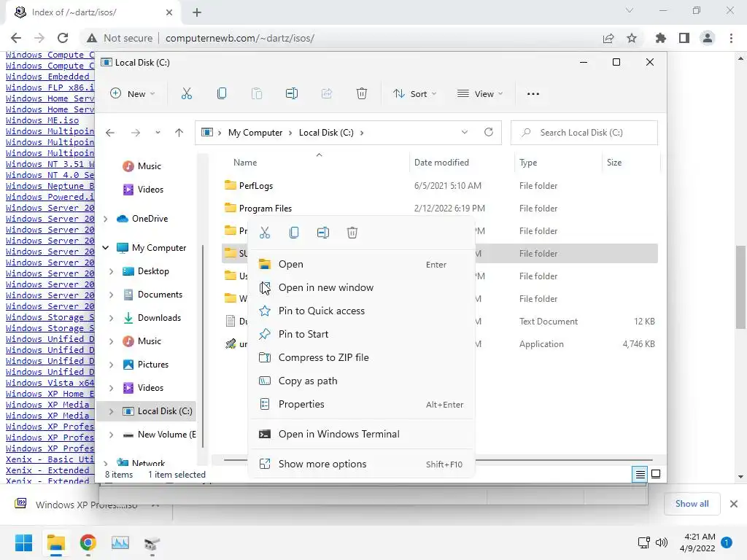
Task: Click Cut icon in Explorer toolbar
Action: click(186, 94)
